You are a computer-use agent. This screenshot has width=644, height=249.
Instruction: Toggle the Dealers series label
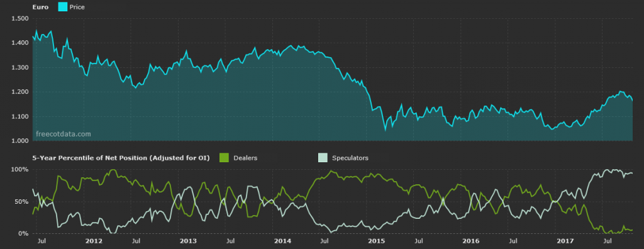point(245,158)
